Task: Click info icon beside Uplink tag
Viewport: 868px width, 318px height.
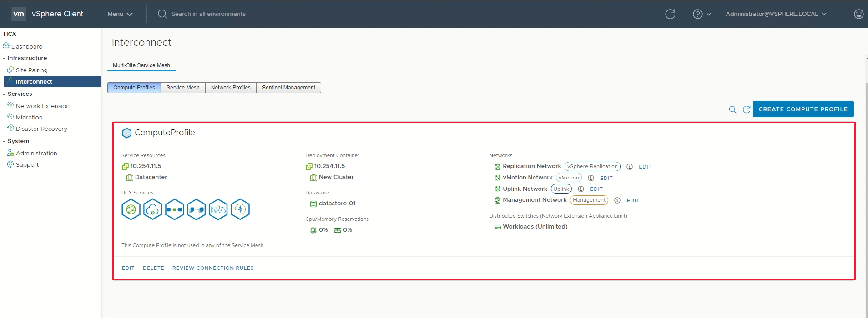Action: click(x=581, y=189)
